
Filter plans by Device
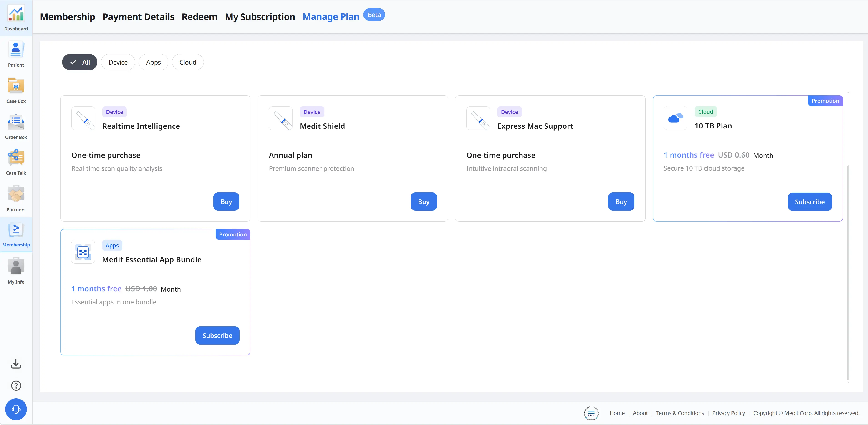(118, 62)
